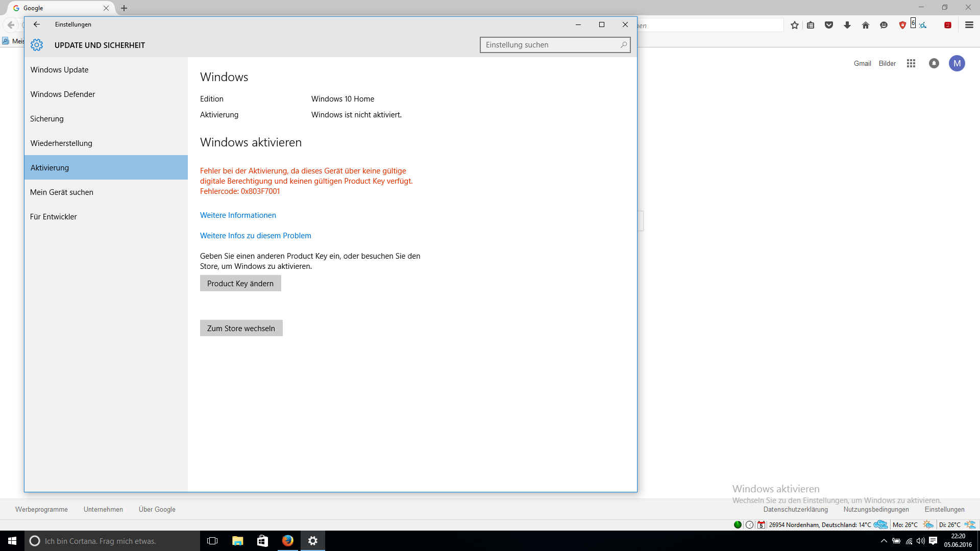
Task: Click Einstellung suchen search field
Action: (550, 45)
